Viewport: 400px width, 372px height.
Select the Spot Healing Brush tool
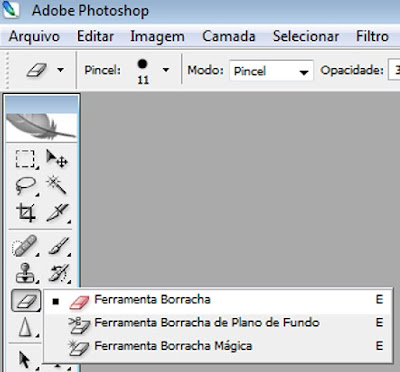click(25, 246)
